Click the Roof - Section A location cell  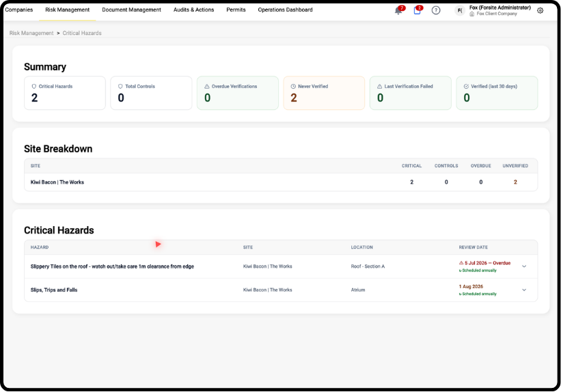click(368, 266)
